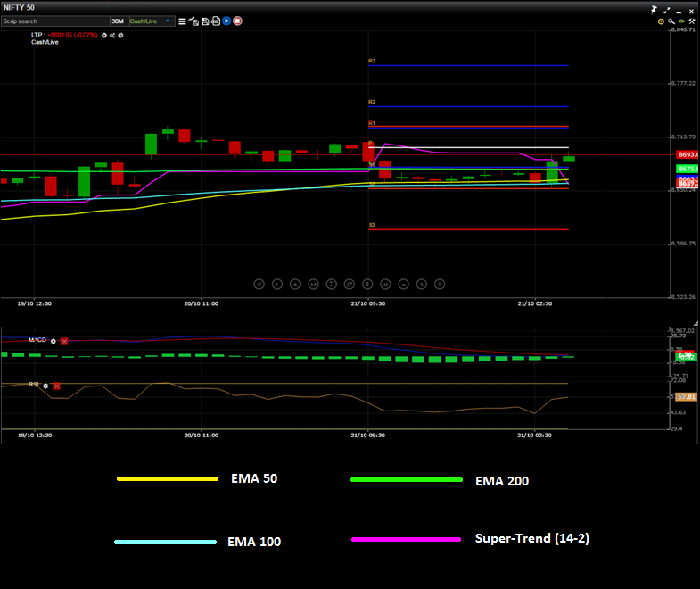700x589 pixels.
Task: Click the yellow clock icon
Action: point(661,21)
